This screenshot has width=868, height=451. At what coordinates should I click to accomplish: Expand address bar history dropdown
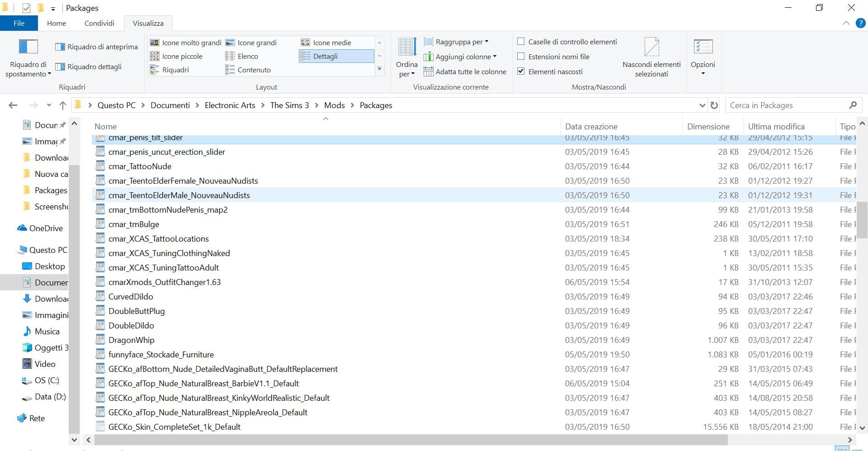702,105
